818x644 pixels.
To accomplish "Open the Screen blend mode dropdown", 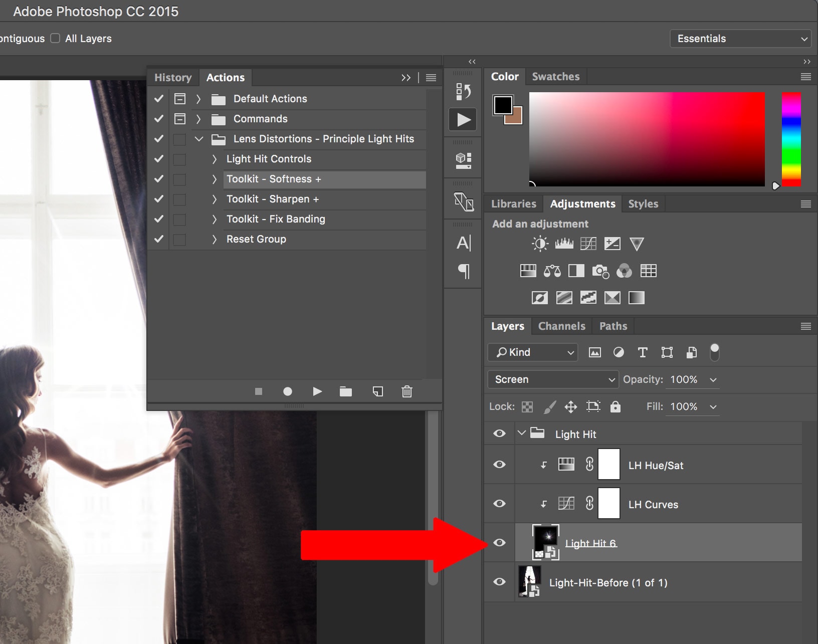I will [553, 379].
